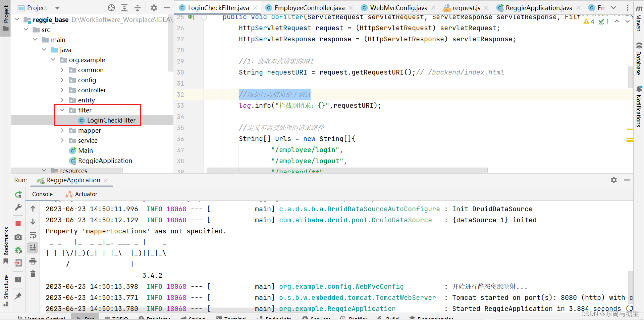Expand the controller package

coord(62,90)
